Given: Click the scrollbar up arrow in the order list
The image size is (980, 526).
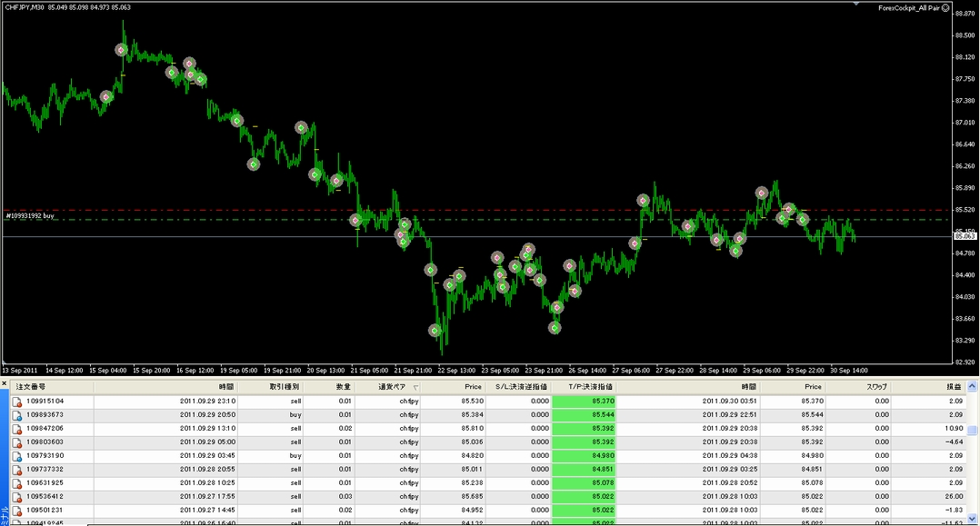Looking at the screenshot, I should click(972, 387).
